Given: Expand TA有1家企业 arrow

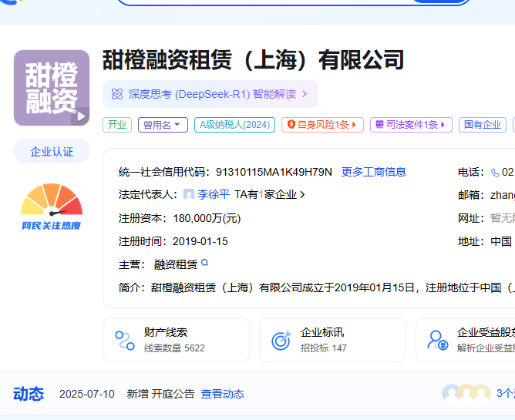Looking at the screenshot, I should pos(302,195).
